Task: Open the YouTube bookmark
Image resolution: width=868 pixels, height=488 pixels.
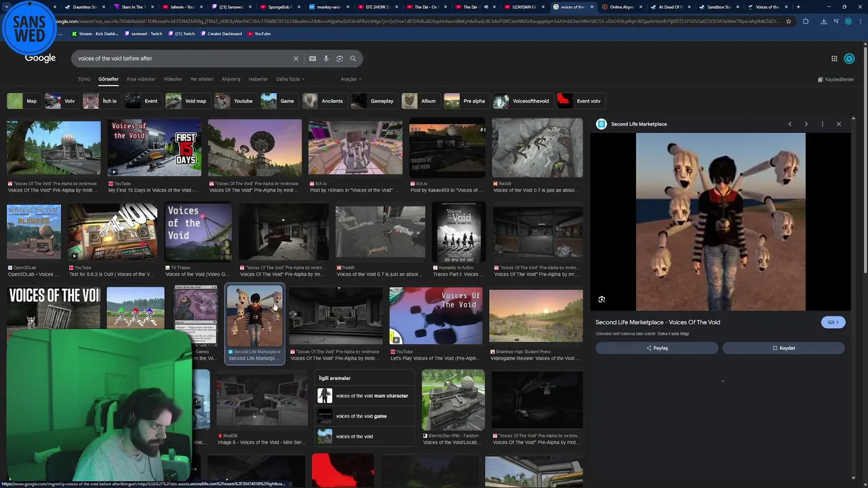Action: point(259,34)
